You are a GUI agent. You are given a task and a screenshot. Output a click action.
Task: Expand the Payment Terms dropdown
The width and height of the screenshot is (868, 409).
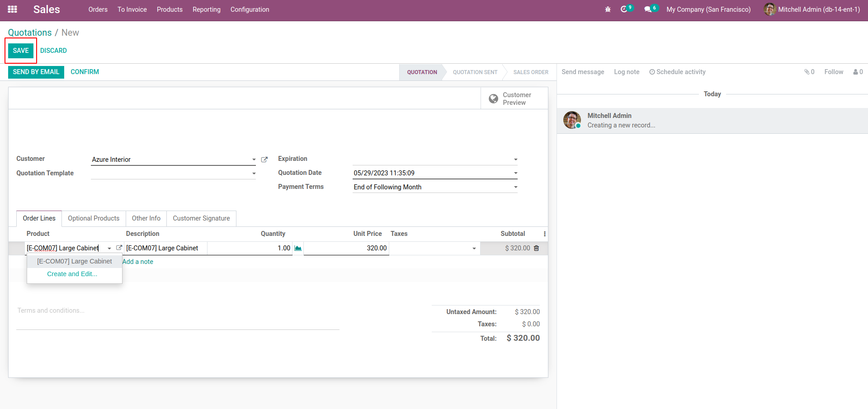coord(515,187)
